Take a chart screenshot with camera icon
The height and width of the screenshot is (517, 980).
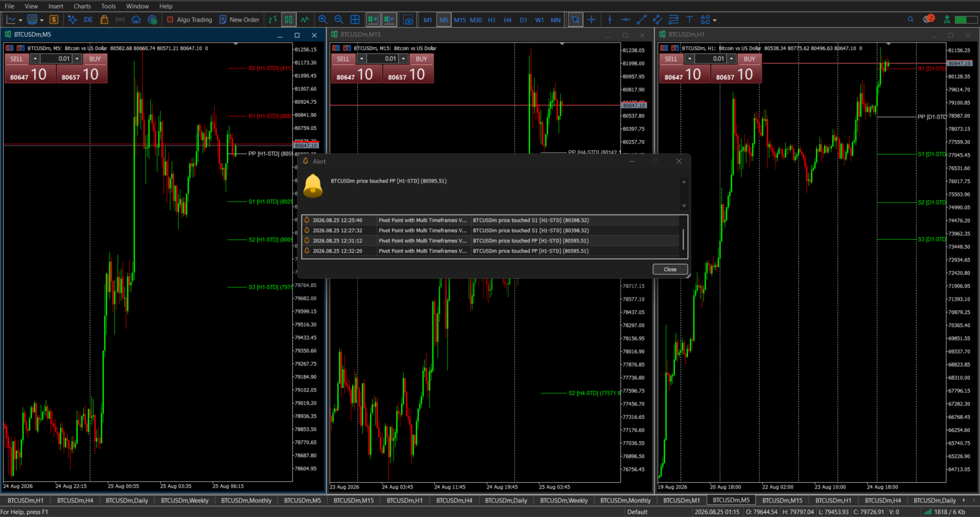[407, 20]
